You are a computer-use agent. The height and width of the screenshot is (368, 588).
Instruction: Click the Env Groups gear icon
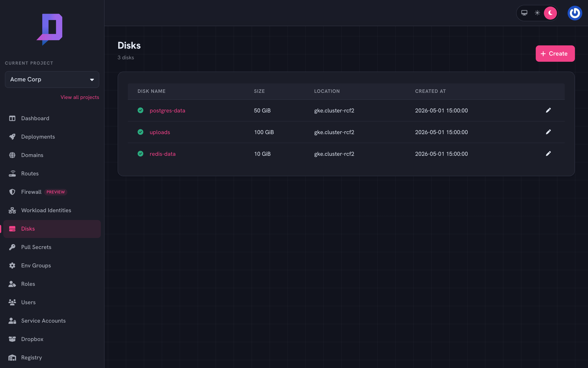coord(12,266)
